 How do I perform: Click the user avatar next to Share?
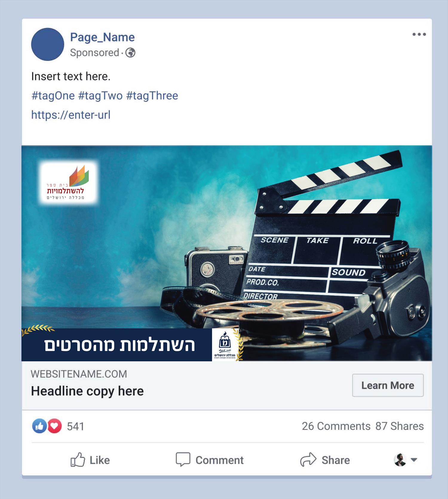[x=400, y=460]
